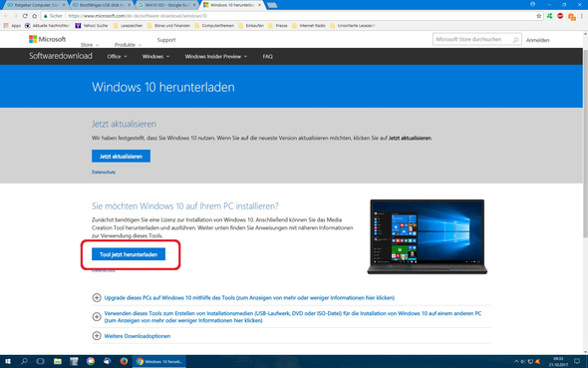Click the Chrome Windows 10 taskbar button

[159, 361]
